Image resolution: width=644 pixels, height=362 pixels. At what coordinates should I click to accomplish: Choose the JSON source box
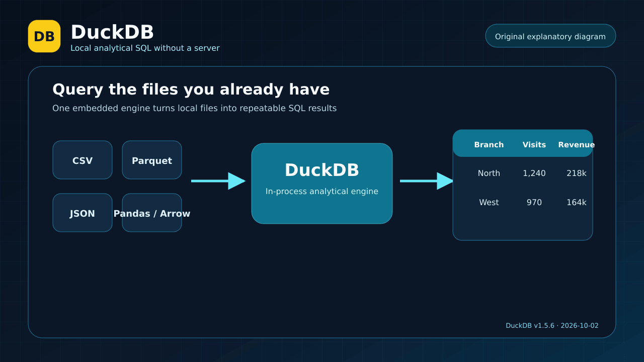pyautogui.click(x=83, y=213)
